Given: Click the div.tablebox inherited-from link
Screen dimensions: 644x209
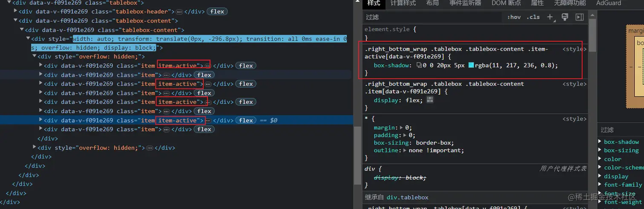Looking at the screenshot, I should click(x=408, y=198).
